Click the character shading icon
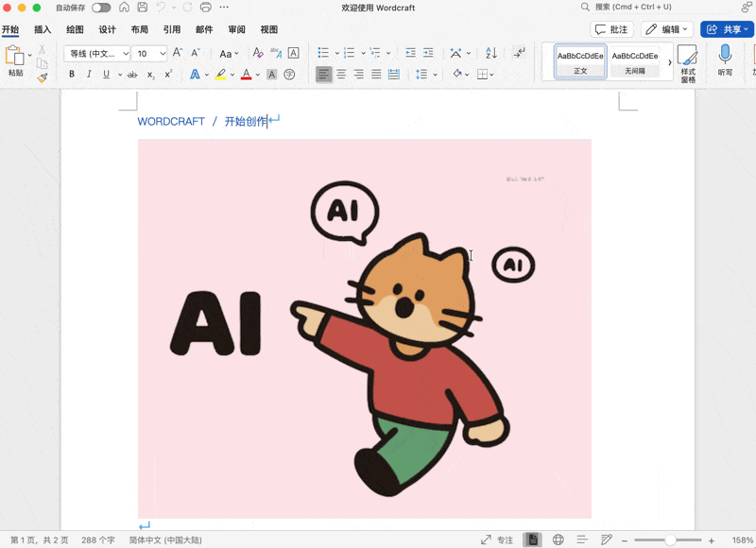The height and width of the screenshot is (548, 756). click(272, 75)
